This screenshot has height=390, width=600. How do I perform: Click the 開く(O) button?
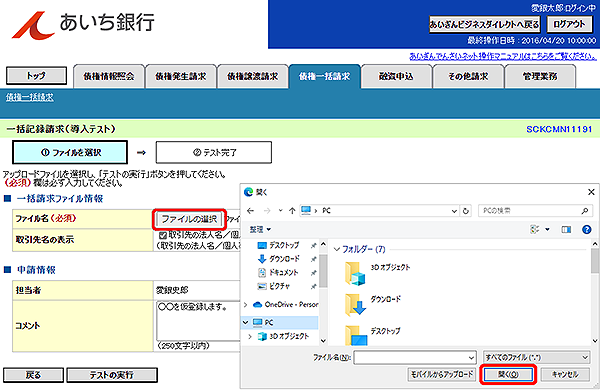(508, 374)
